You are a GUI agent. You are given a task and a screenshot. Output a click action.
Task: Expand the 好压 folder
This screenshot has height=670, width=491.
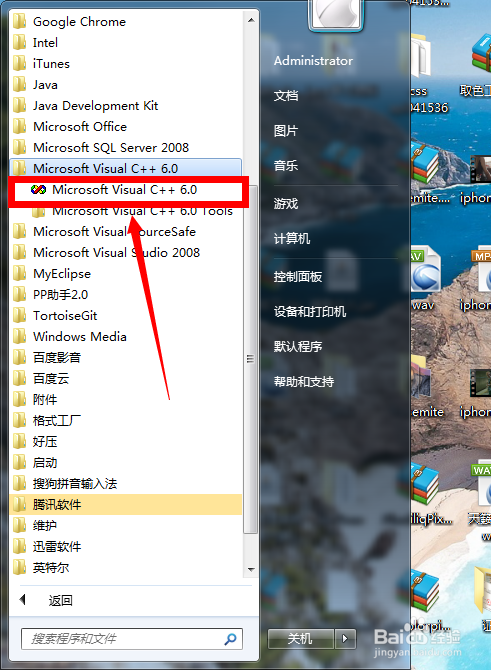[126, 441]
